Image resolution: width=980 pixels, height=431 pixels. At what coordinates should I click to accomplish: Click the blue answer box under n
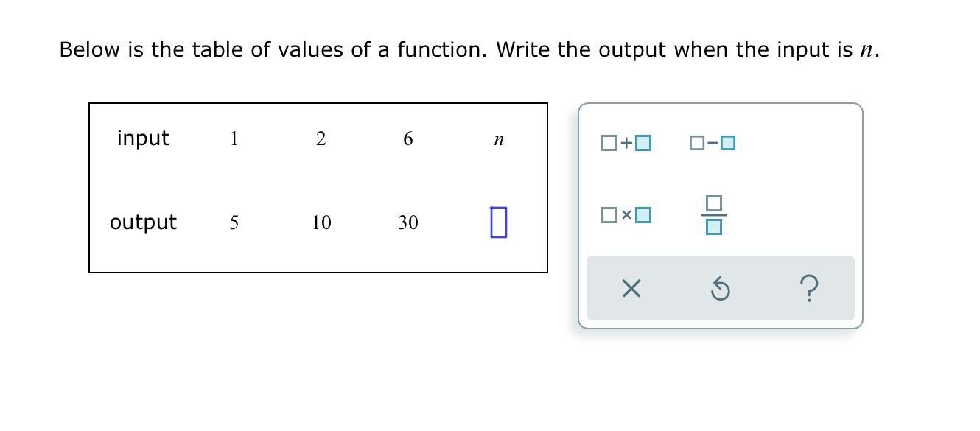[x=498, y=222]
